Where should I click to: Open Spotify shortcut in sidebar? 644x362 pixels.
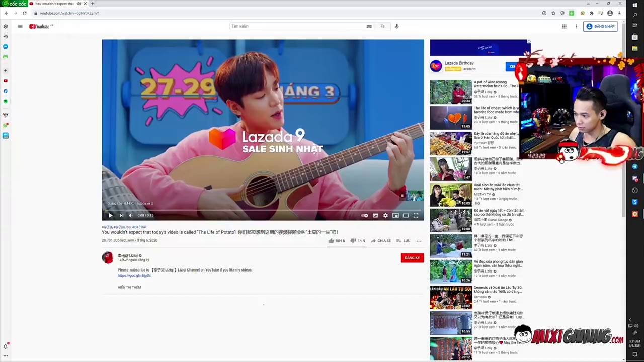coord(6,101)
